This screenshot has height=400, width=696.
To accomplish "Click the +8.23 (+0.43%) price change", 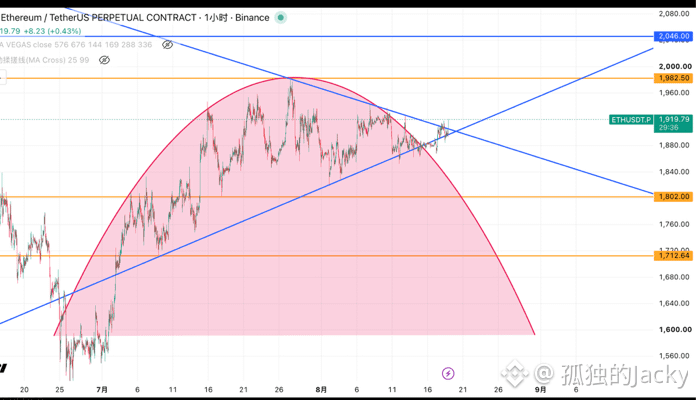I will [52, 31].
